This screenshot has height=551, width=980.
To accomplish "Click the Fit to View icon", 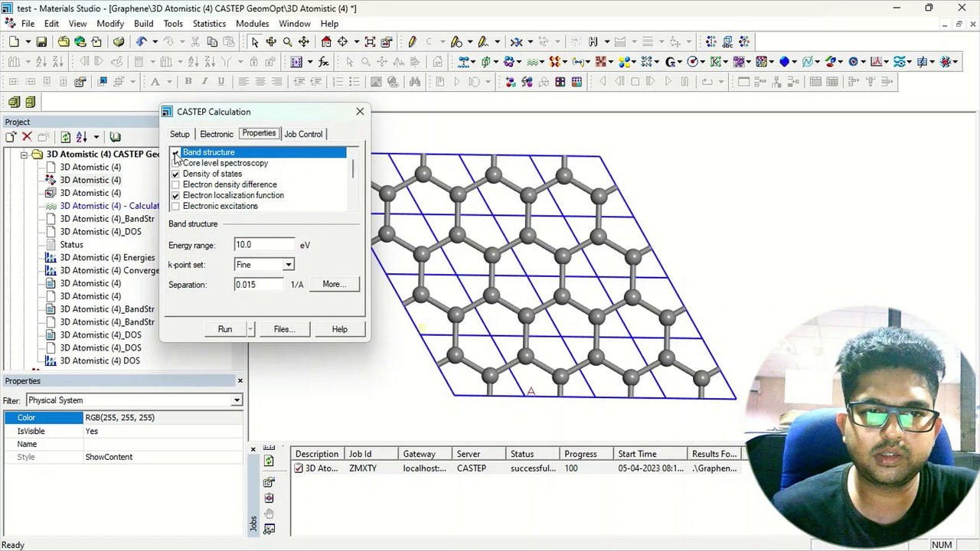I will point(370,42).
